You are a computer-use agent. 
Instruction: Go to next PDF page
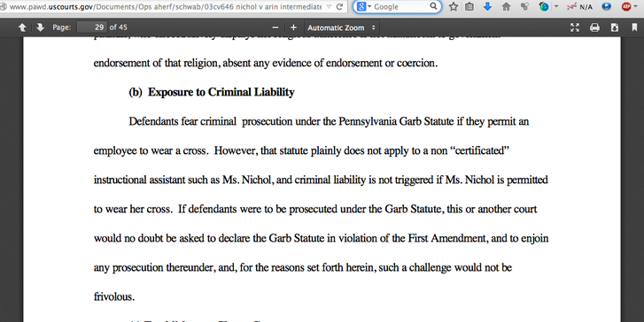[x=40, y=27]
